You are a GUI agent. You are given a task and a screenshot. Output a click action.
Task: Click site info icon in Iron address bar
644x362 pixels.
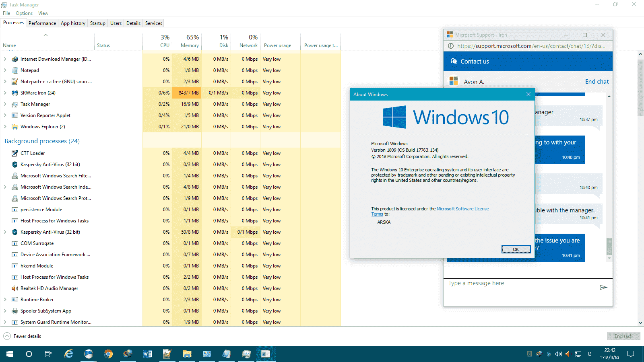click(x=451, y=46)
